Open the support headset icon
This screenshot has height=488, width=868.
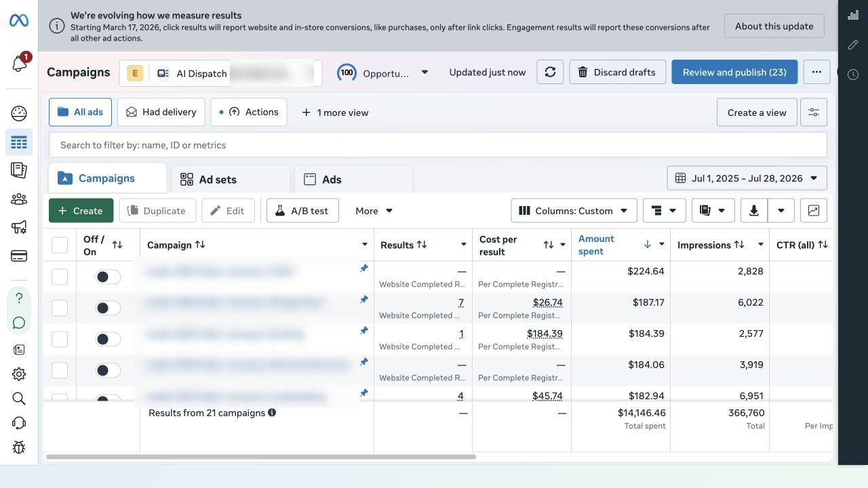[x=19, y=423]
